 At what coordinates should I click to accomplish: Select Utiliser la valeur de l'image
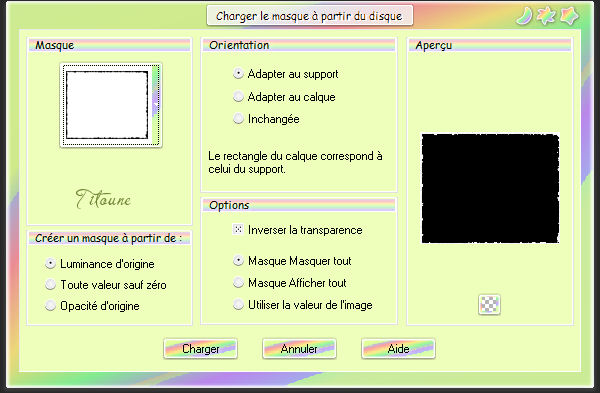pos(238,305)
